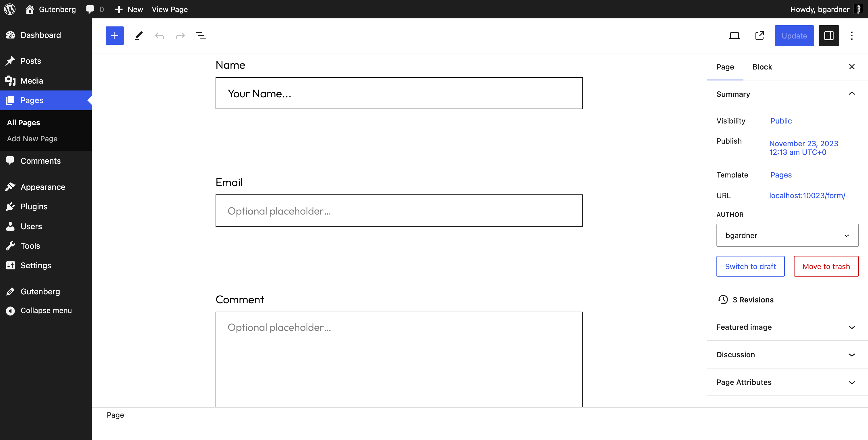The width and height of the screenshot is (868, 440).
Task: Select the Edit pencil tool
Action: tap(138, 35)
